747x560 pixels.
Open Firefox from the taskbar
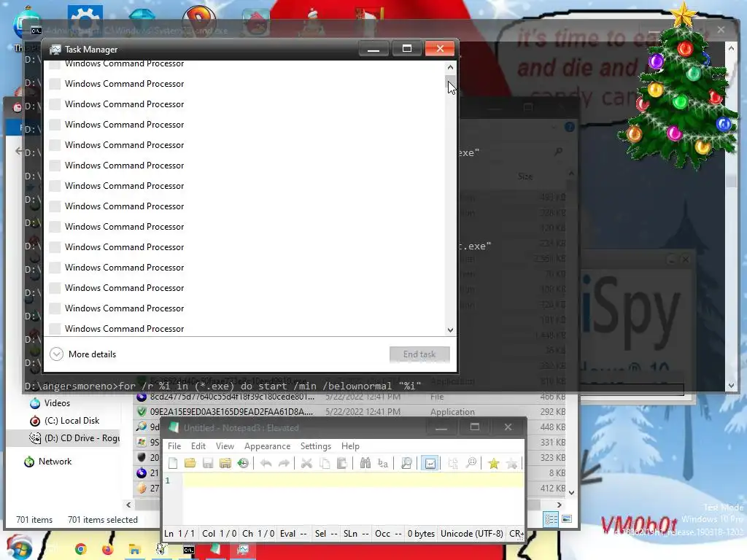coord(108,550)
